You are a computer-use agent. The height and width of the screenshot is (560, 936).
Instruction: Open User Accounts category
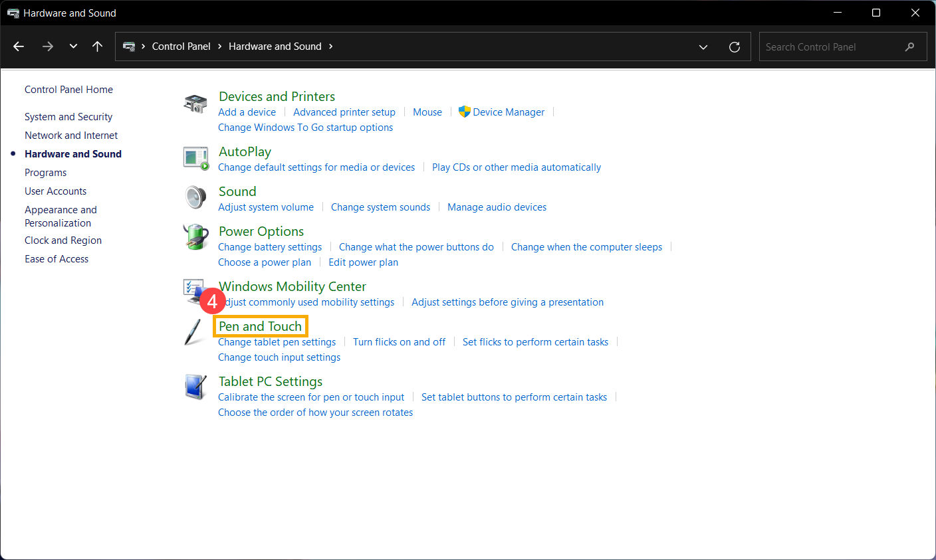pos(55,191)
